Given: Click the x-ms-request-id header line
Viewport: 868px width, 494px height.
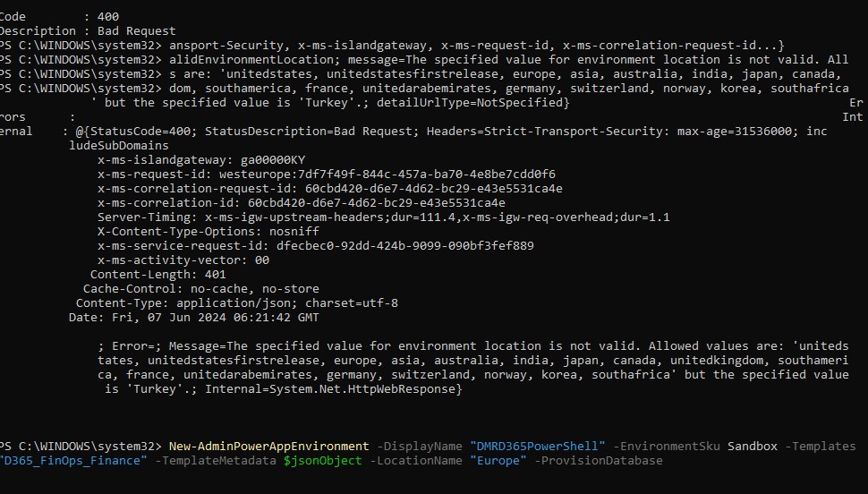Looking at the screenshot, I should [x=327, y=175].
